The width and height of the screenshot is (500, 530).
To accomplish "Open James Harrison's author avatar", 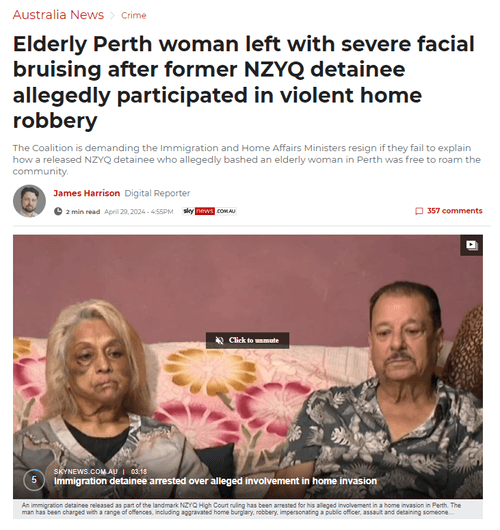I will tap(29, 201).
